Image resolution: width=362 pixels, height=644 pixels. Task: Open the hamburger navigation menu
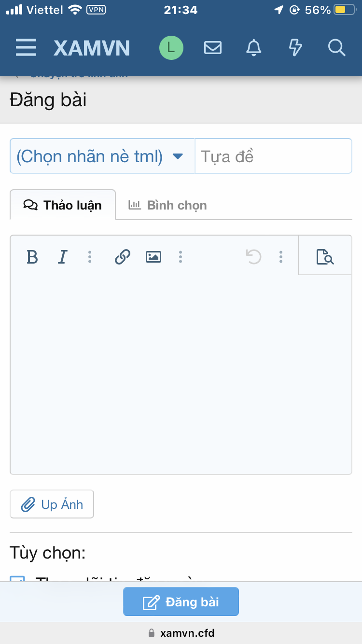coord(26,48)
